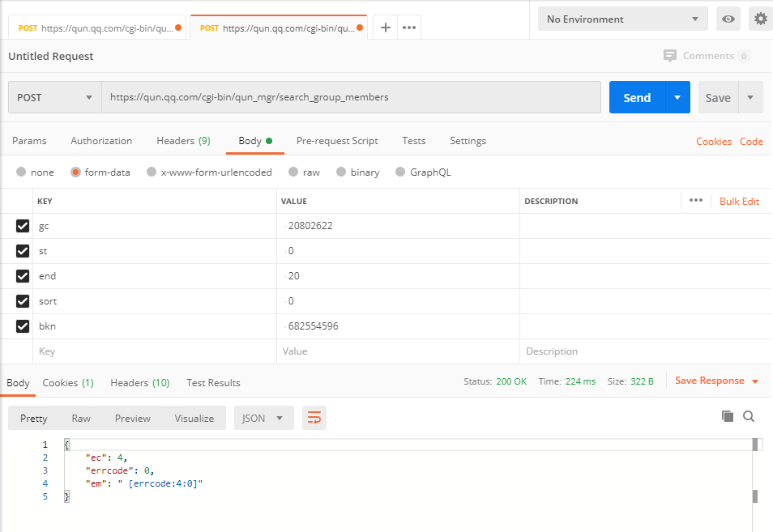Select the binary body type radio
This screenshot has width=773, height=532.
341,172
